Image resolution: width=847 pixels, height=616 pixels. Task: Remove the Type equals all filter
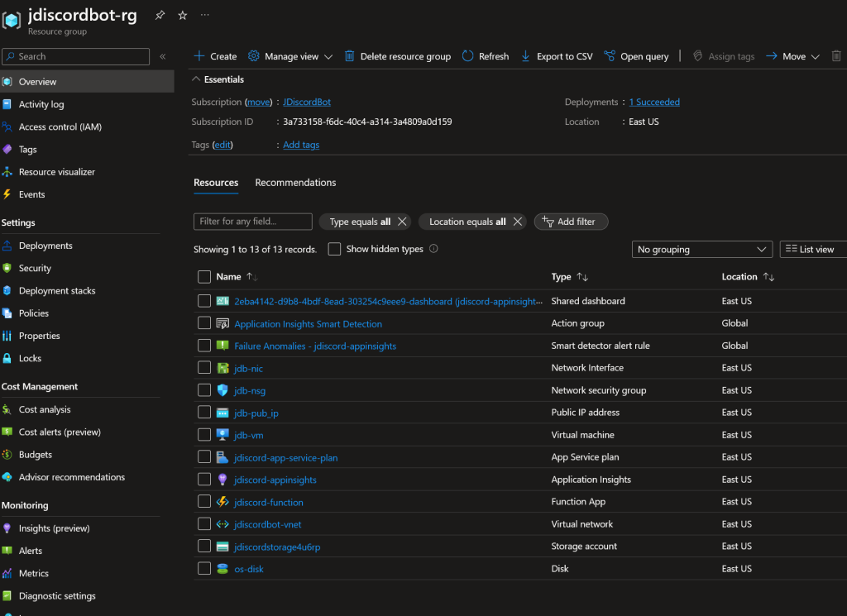tap(402, 222)
